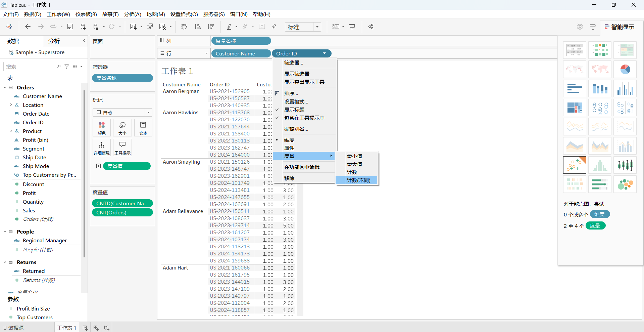Collapse the Orders table tree
Image resolution: width=644 pixels, height=332 pixels.
pos(5,87)
